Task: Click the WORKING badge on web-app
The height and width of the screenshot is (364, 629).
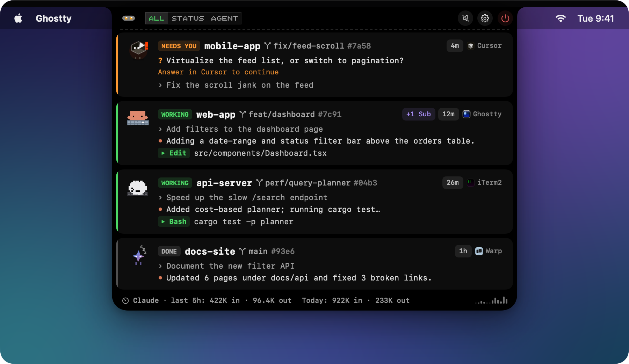Action: point(175,114)
